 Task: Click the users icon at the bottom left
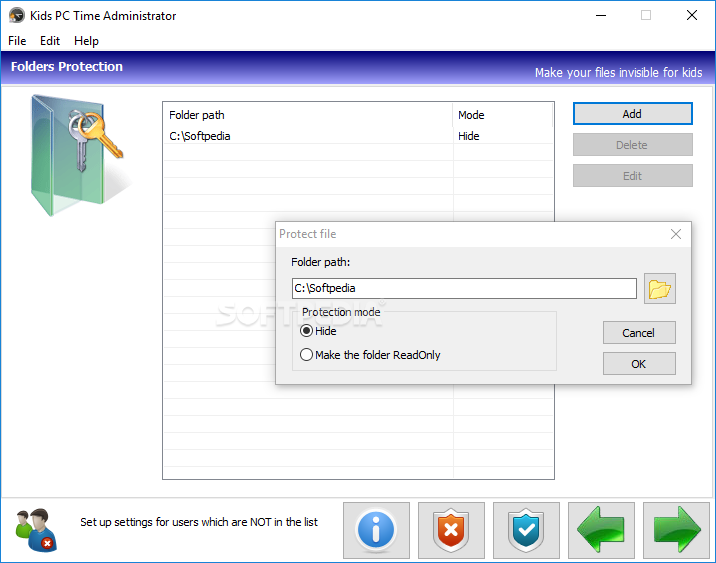[x=36, y=529]
